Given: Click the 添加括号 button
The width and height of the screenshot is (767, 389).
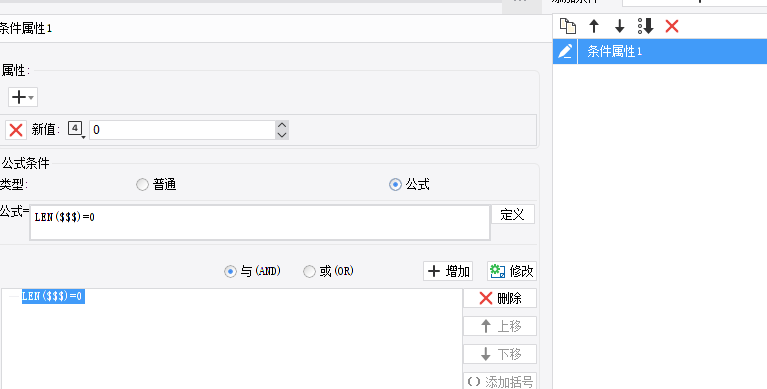Looking at the screenshot, I should 500,381.
